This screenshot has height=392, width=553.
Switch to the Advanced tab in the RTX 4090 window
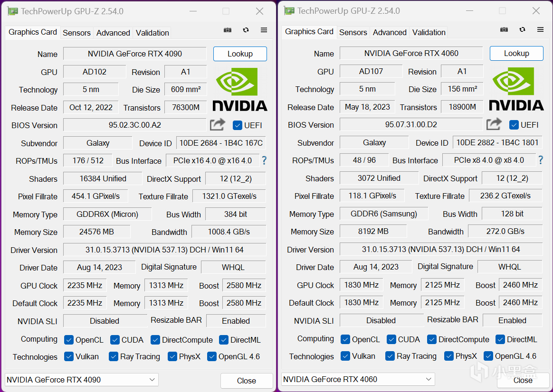click(x=113, y=33)
